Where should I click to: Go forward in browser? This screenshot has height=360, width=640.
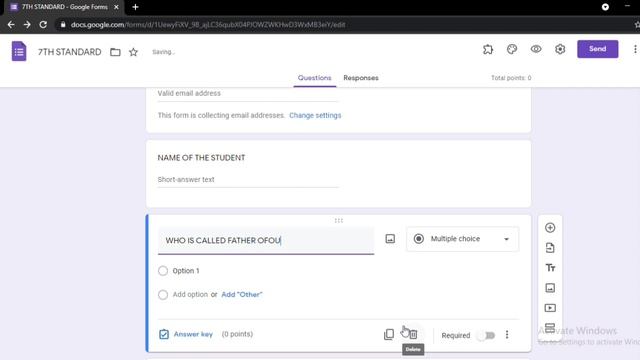tap(27, 24)
